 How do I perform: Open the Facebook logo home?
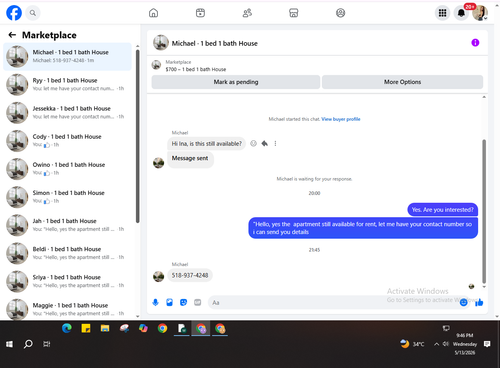[14, 13]
